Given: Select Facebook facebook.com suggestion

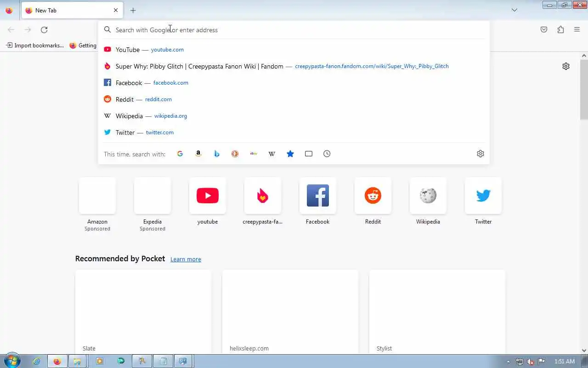Looking at the screenshot, I should click(294, 83).
